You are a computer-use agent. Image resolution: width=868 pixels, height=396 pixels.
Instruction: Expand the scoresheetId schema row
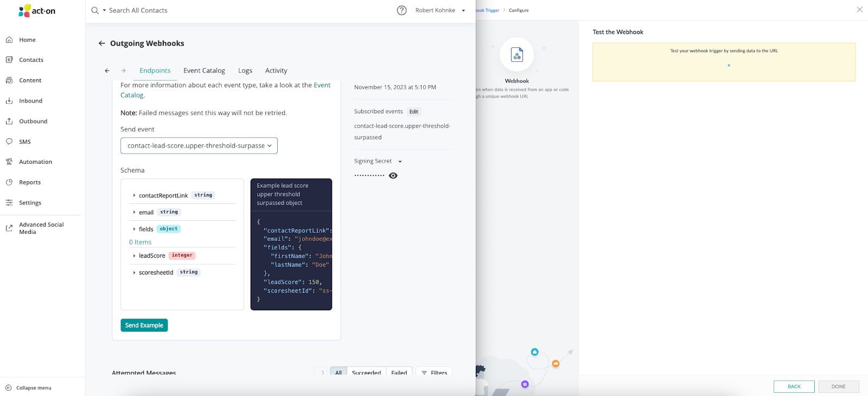(134, 272)
